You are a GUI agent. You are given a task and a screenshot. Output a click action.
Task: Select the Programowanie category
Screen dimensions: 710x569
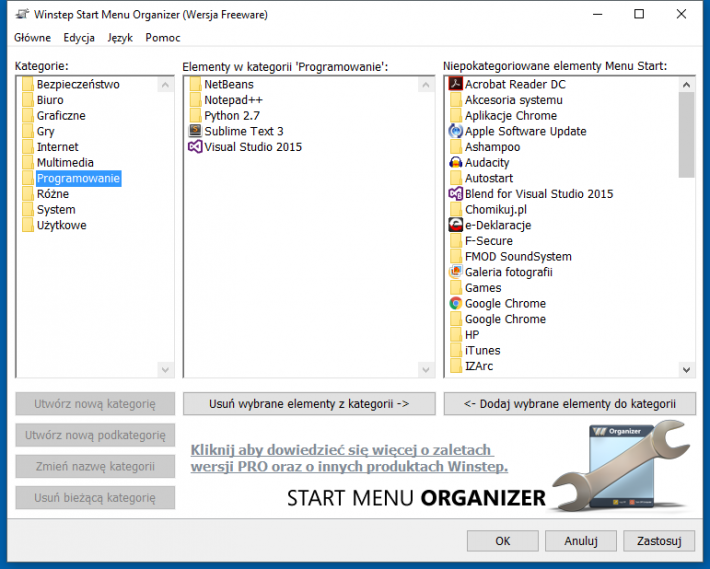[78, 178]
